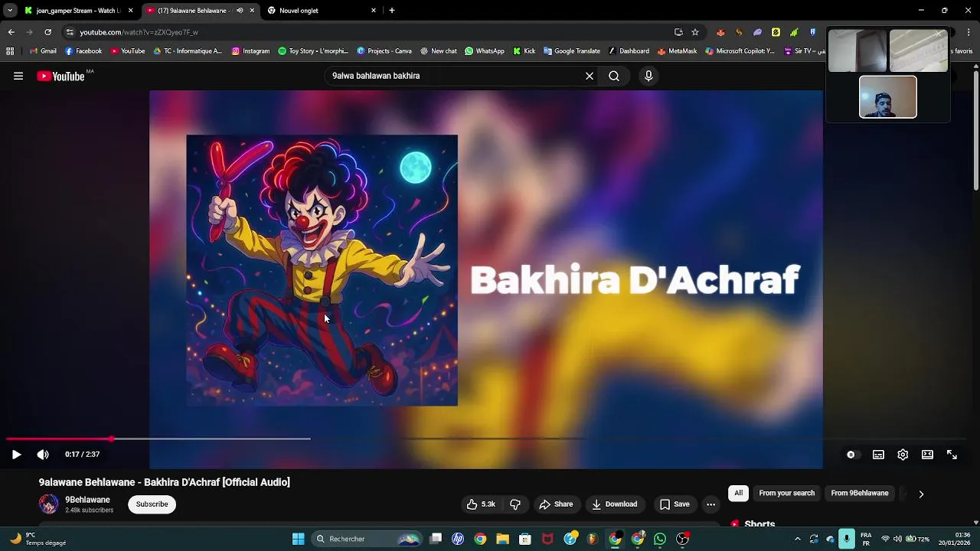This screenshot has height=551, width=980.
Task: Enter full screen mode
Action: coord(952,455)
